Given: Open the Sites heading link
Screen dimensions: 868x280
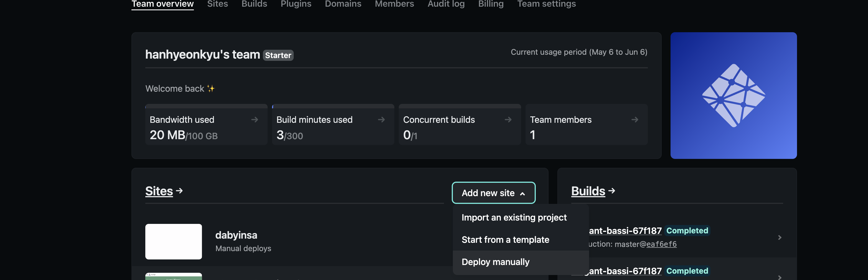Looking at the screenshot, I should coord(159,191).
